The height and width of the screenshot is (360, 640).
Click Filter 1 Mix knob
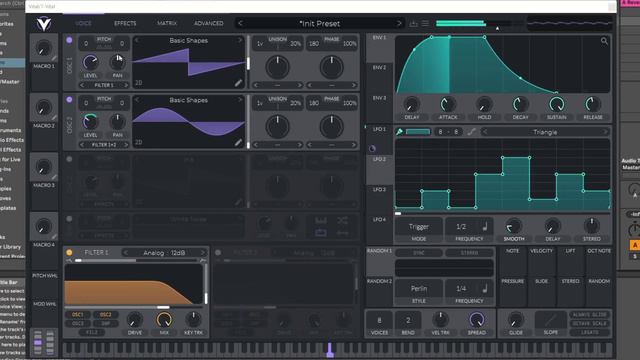tap(164, 320)
